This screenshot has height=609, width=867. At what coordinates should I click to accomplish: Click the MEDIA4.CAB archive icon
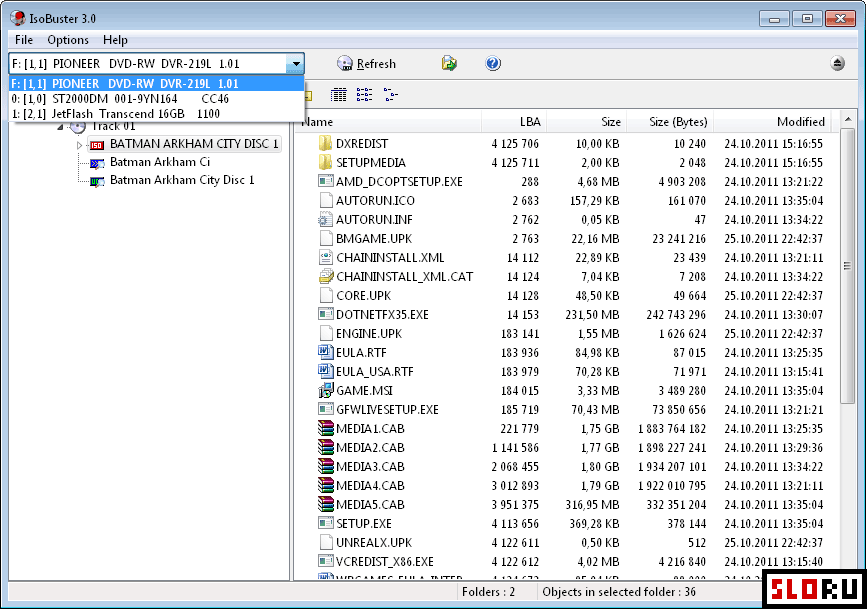326,485
